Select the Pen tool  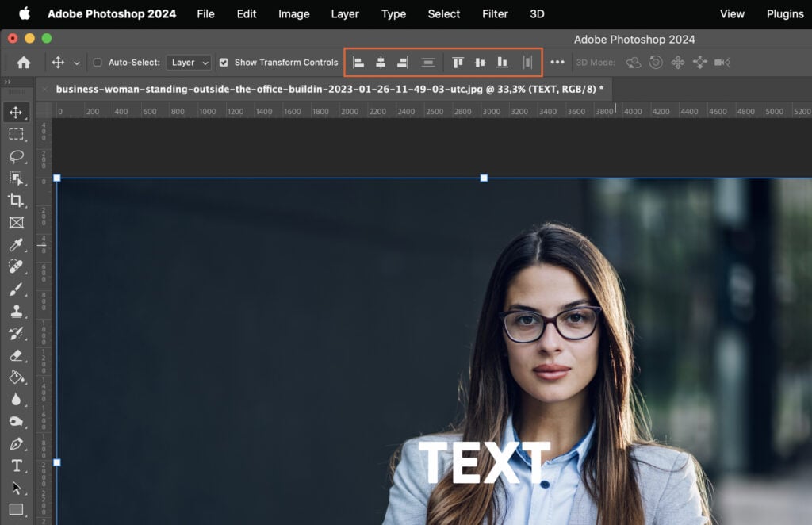click(17, 444)
